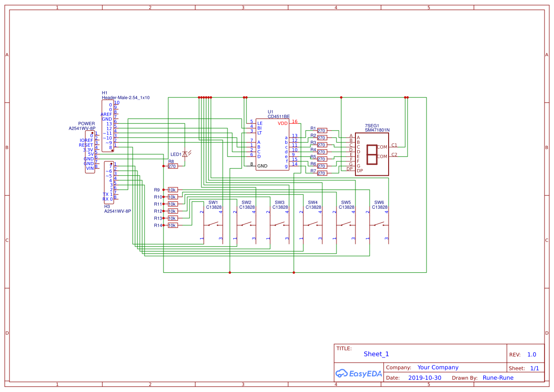This screenshot has width=554, height=392.
Task: Click the SW1 switch symbol
Action: (212, 224)
